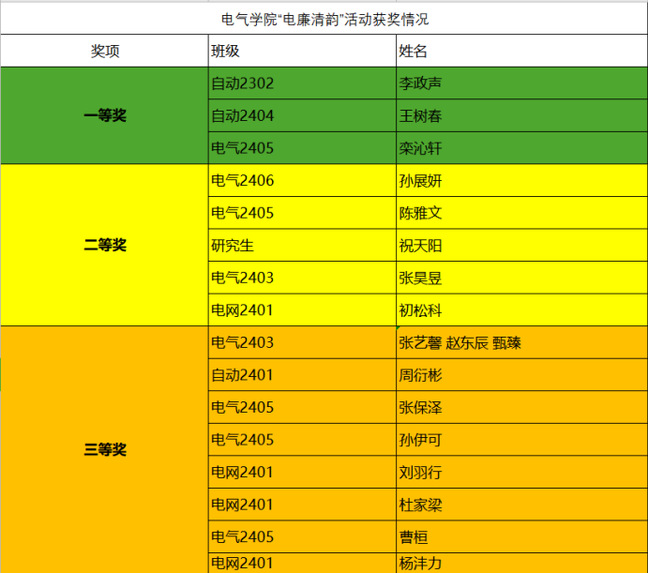The width and height of the screenshot is (648, 573).
Task: Select the name cell 张昊昱
Action: pyautogui.click(x=520, y=277)
